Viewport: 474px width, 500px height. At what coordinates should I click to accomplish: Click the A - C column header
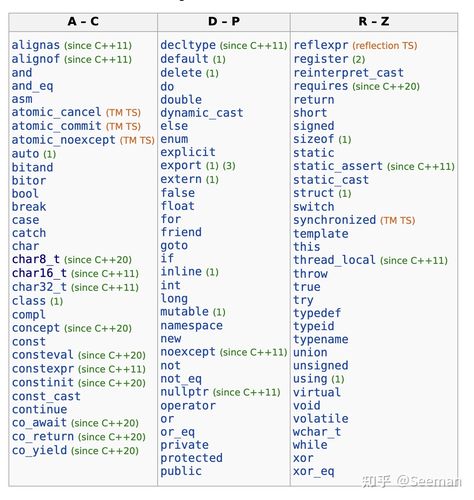pyautogui.click(x=83, y=22)
